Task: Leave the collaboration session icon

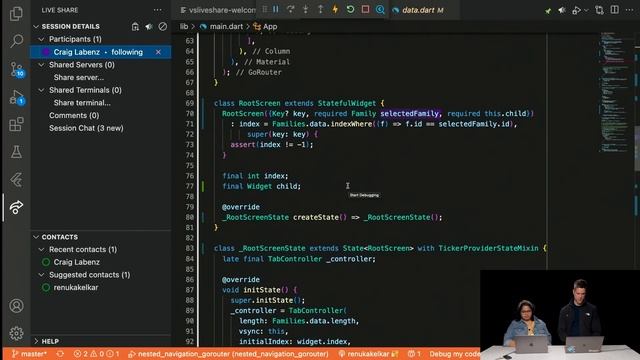Action: point(162,27)
